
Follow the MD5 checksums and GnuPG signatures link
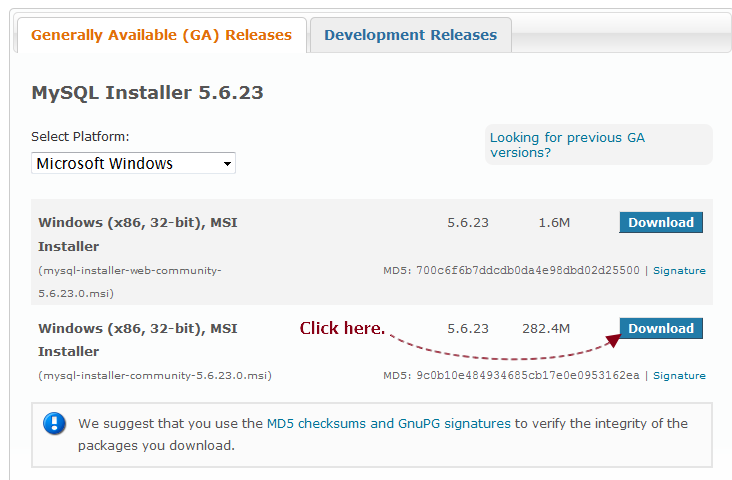(x=388, y=424)
